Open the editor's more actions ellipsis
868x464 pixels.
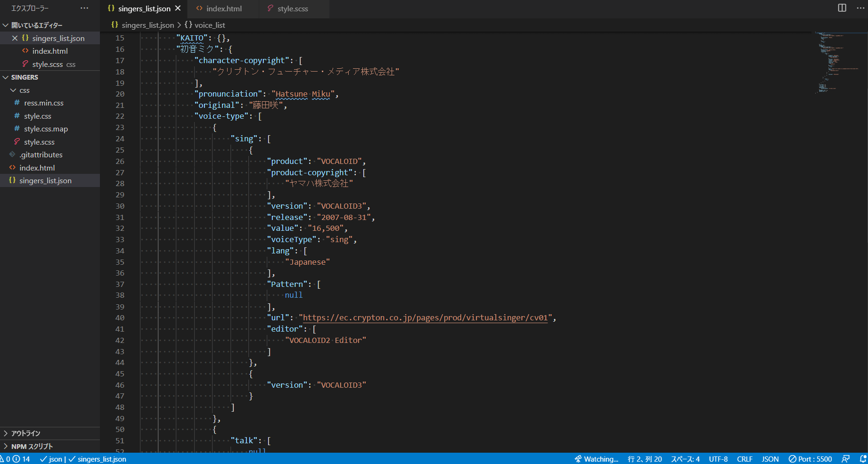point(860,8)
